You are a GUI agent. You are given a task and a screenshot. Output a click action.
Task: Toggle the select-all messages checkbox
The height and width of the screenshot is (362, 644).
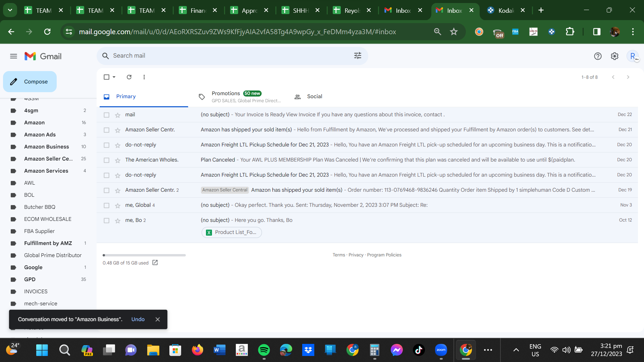(x=107, y=77)
